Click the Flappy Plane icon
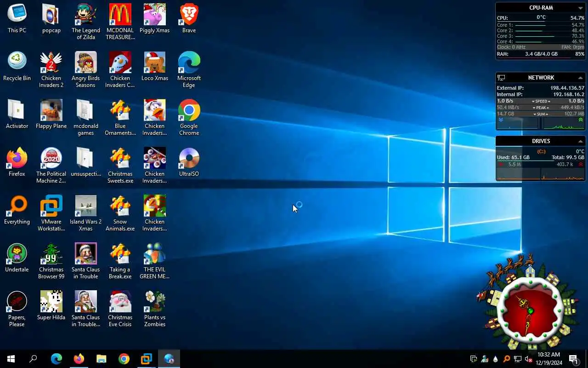 click(x=51, y=115)
